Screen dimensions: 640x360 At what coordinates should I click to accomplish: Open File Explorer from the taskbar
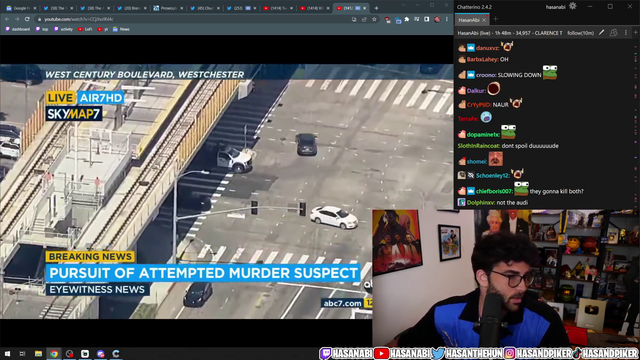(38, 353)
